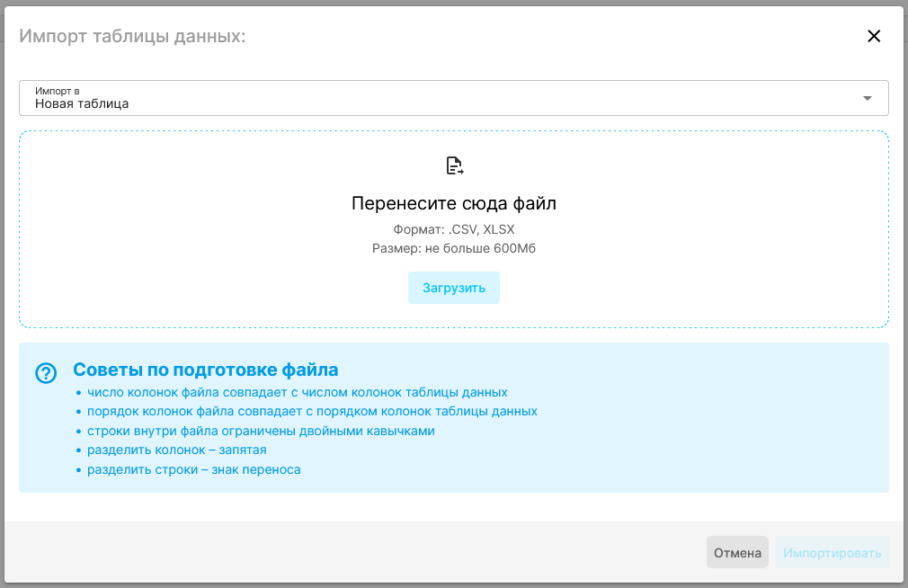908x588 pixels.
Task: Click the question mark help icon
Action: click(46, 372)
